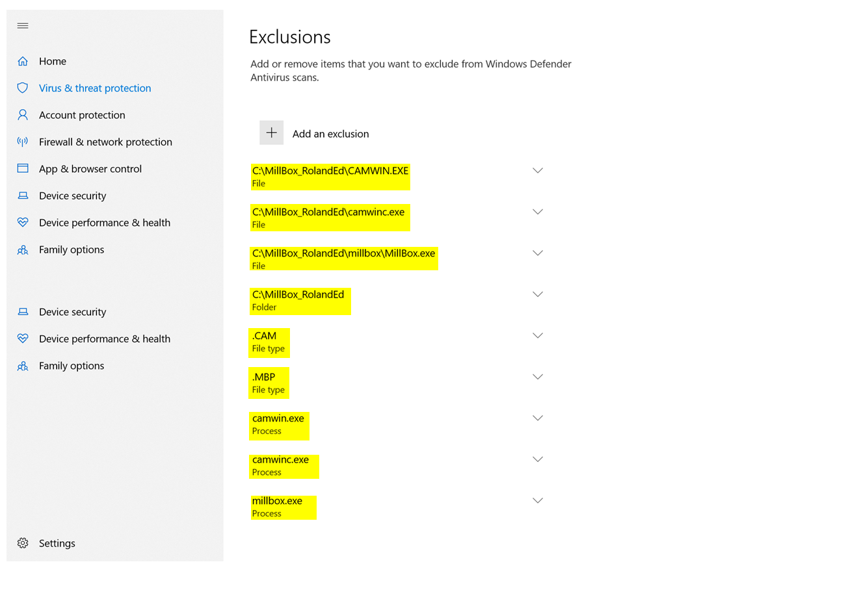The height and width of the screenshot is (599, 868).
Task: Select the millbox.exe process entry text
Action: click(277, 500)
